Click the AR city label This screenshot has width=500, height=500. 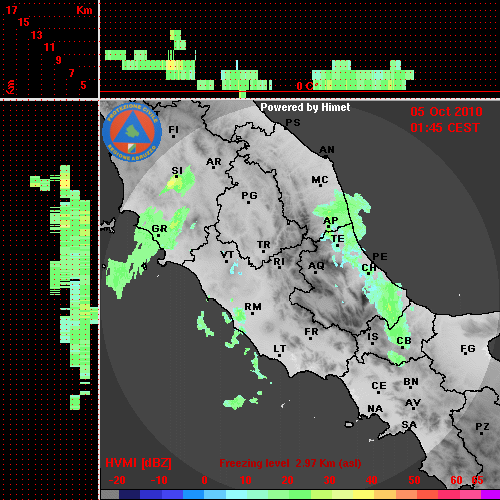214,162
